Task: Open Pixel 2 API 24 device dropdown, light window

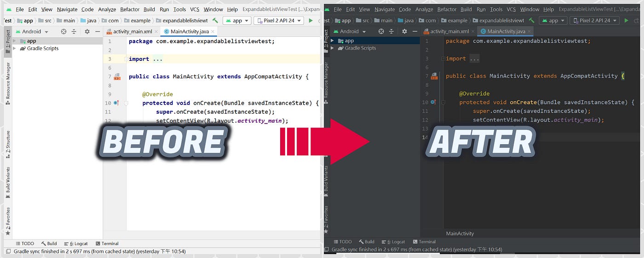Action: pyautogui.click(x=279, y=20)
